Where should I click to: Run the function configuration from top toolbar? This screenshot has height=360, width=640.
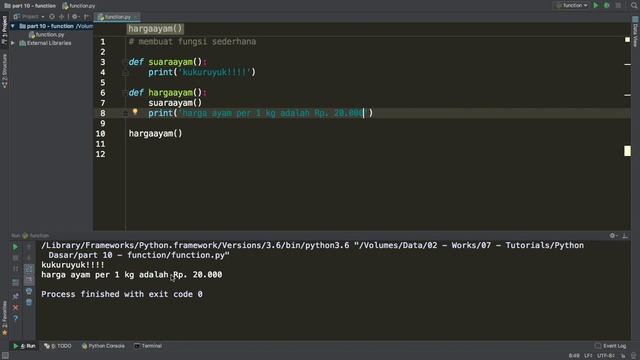(596, 6)
